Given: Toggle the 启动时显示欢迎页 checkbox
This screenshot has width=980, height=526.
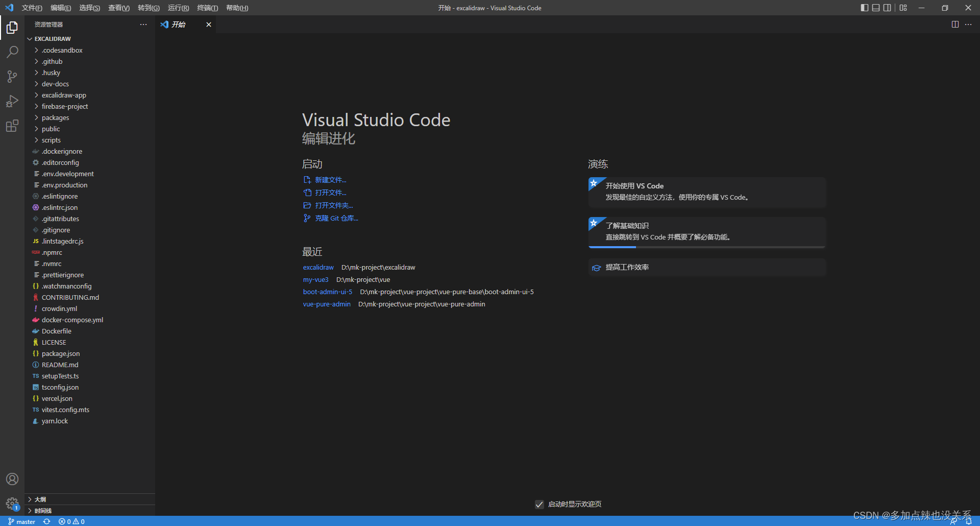Looking at the screenshot, I should (x=539, y=505).
